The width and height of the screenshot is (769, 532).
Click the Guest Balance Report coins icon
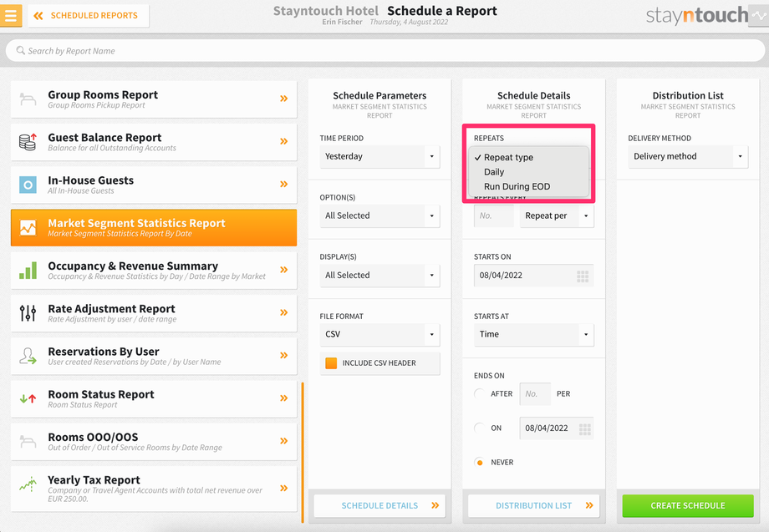coord(28,142)
